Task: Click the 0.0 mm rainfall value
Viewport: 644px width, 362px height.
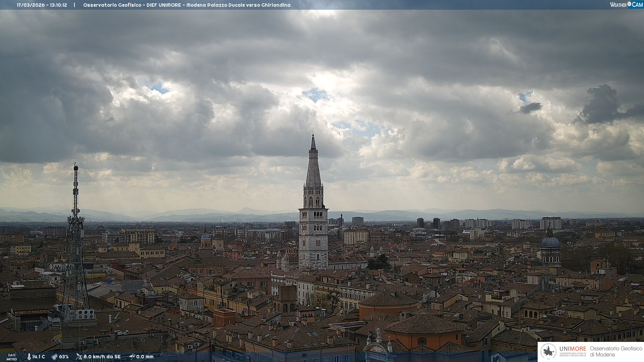Action: coord(145,357)
